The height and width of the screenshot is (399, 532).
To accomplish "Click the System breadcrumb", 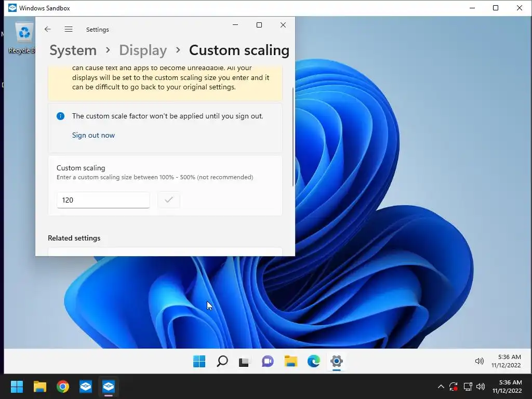I will point(73,50).
